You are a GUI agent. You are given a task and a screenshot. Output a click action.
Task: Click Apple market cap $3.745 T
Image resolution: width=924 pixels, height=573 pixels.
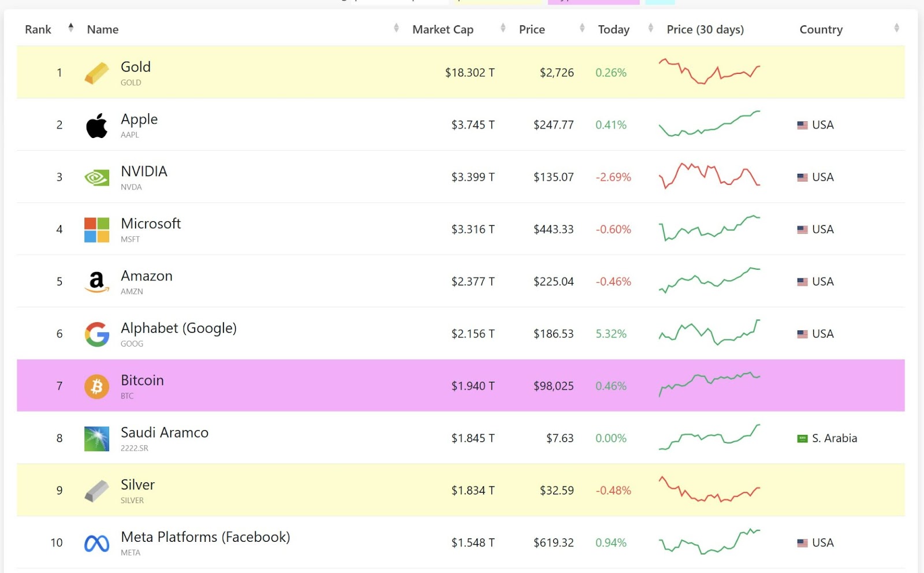[473, 125]
